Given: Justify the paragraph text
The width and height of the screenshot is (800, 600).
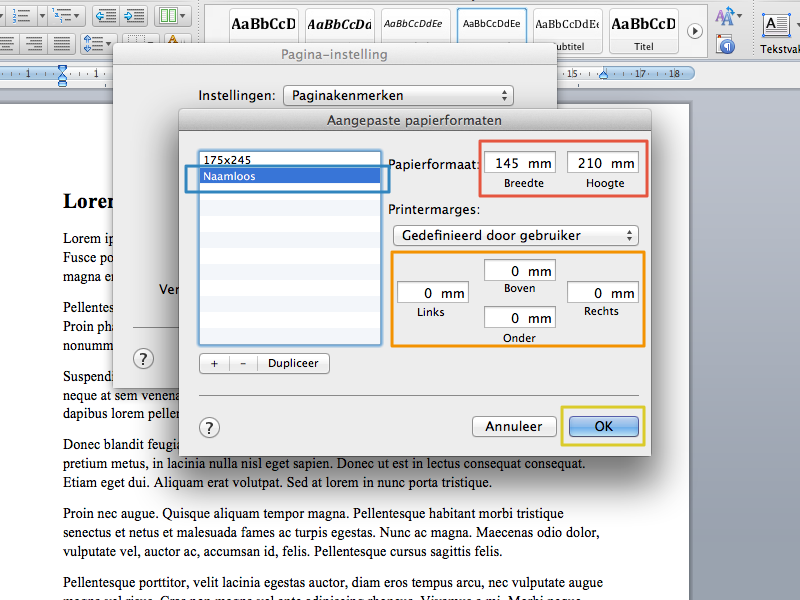Looking at the screenshot, I should click(62, 43).
